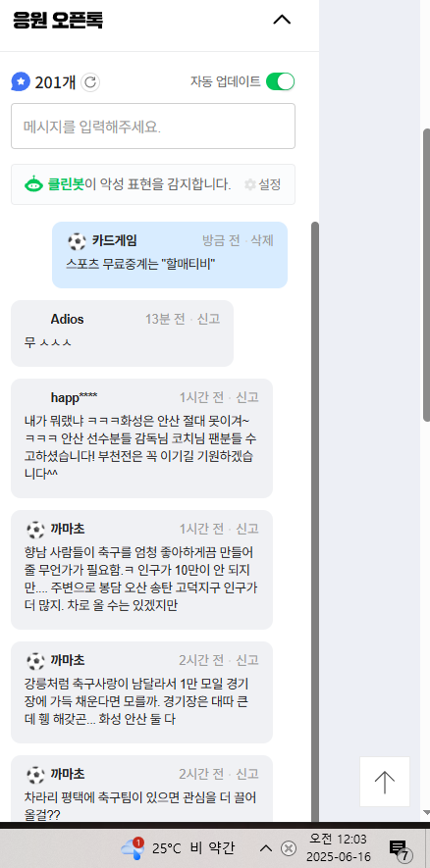This screenshot has height=868, width=430.
Task: Click the chat list scrollbar thumb
Action: click(x=315, y=522)
